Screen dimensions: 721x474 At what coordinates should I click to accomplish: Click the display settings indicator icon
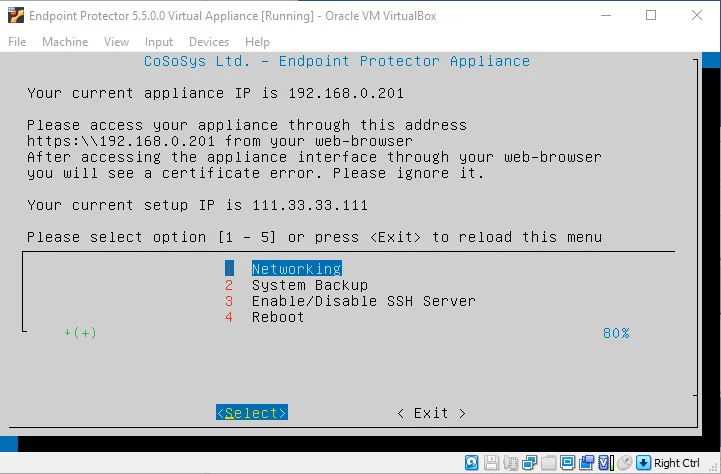567,463
